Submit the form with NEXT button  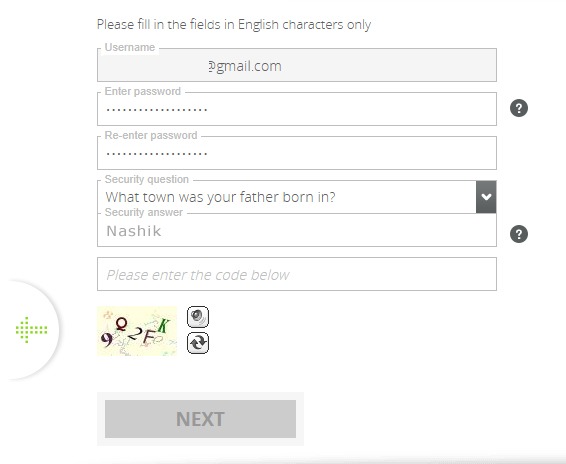click(200, 419)
